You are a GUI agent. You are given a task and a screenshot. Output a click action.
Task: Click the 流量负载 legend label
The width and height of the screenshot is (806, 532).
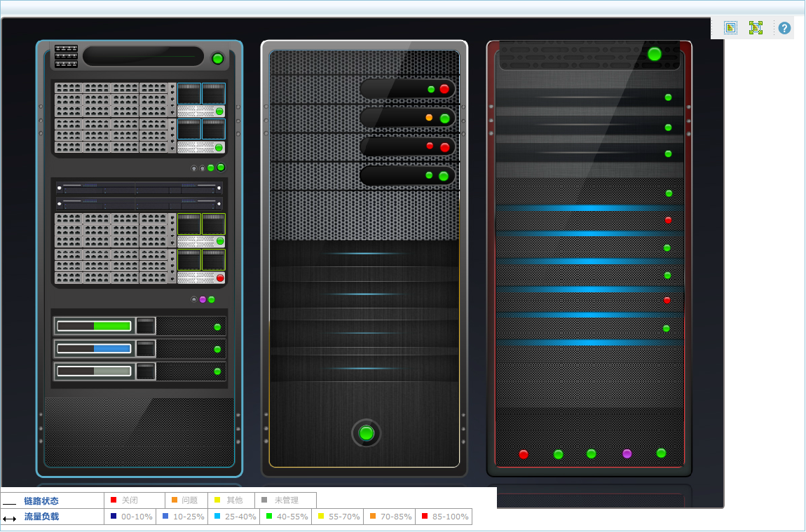[x=41, y=517]
